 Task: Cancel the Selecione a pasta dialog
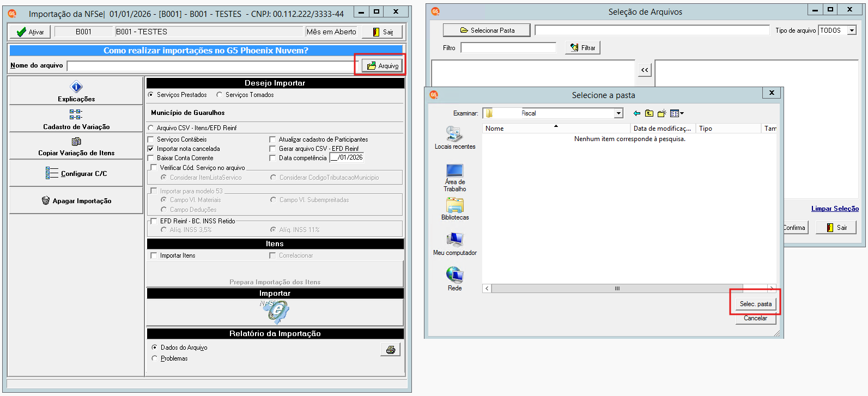point(755,318)
